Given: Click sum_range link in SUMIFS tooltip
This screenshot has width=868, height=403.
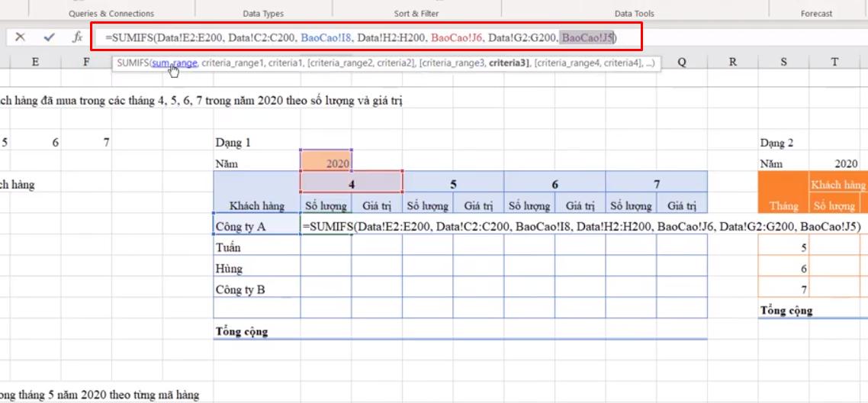Looking at the screenshot, I should click(175, 63).
